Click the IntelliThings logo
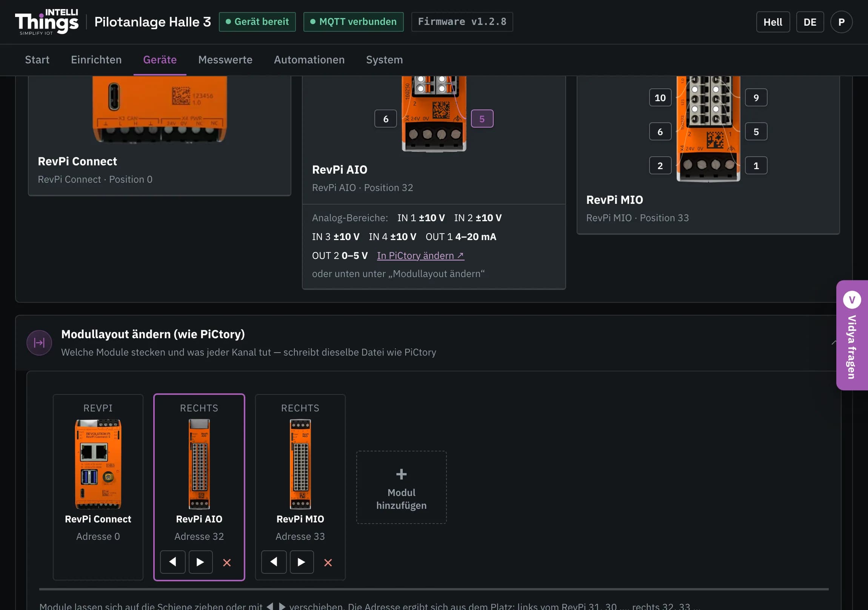868x610 pixels. pos(46,22)
